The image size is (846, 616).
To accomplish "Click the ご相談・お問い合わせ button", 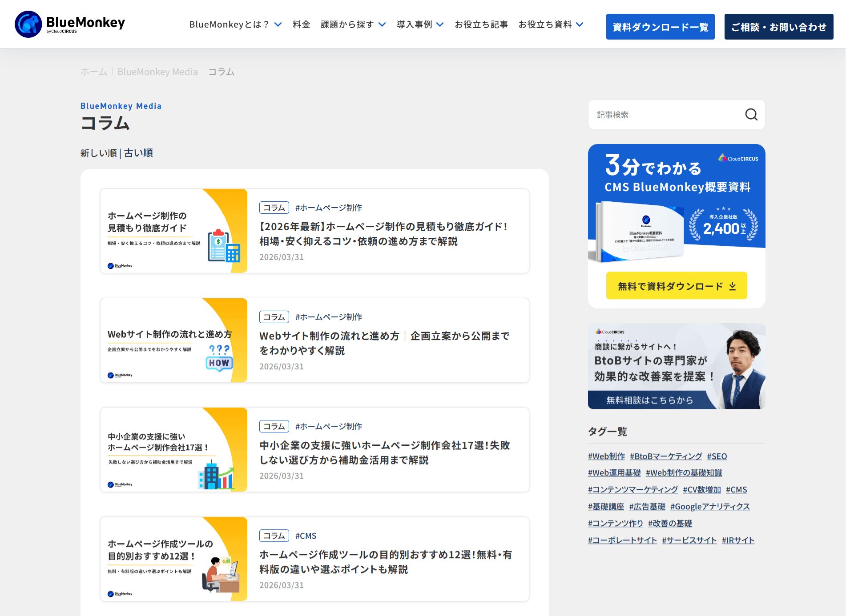I will 779,26.
